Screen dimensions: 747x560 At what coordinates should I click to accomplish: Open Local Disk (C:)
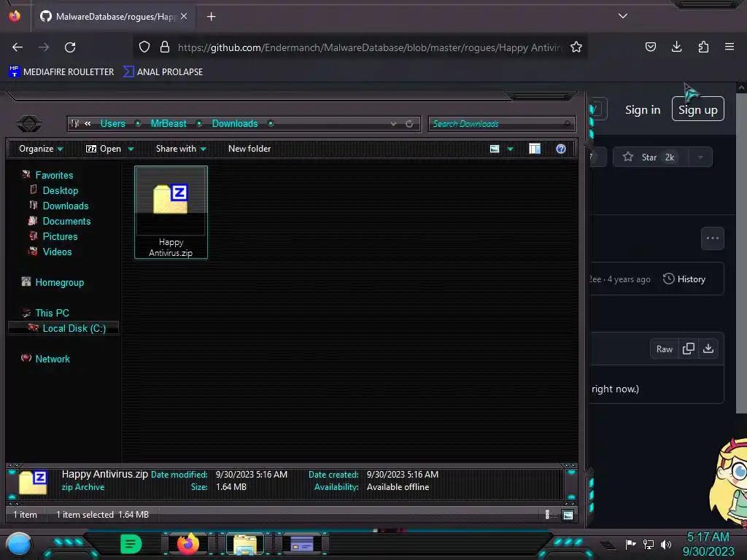(x=74, y=328)
